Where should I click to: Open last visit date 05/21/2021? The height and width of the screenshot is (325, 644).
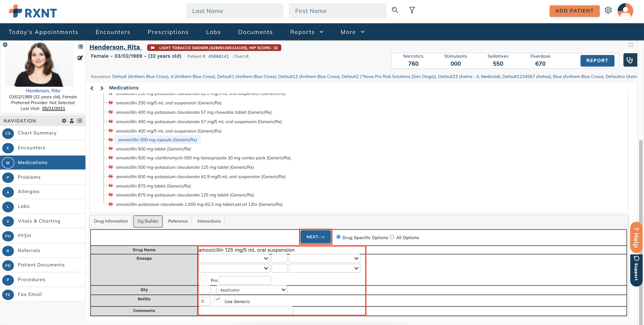pyautogui.click(x=53, y=108)
